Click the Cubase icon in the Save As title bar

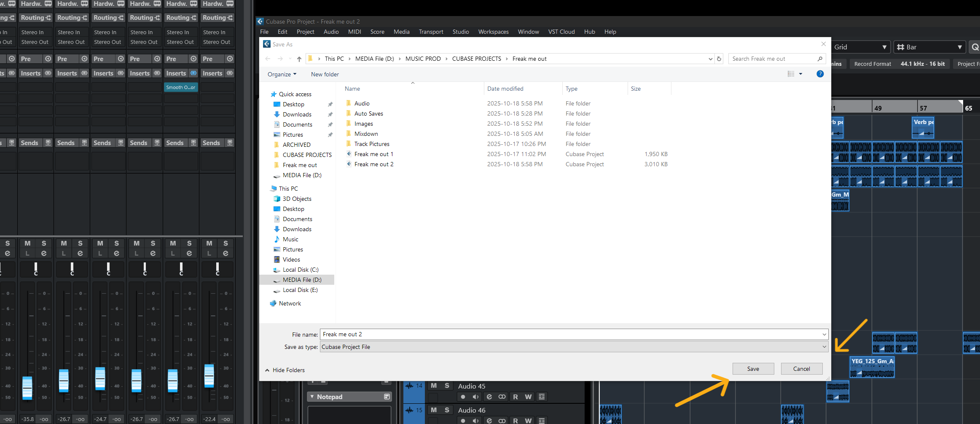(267, 44)
